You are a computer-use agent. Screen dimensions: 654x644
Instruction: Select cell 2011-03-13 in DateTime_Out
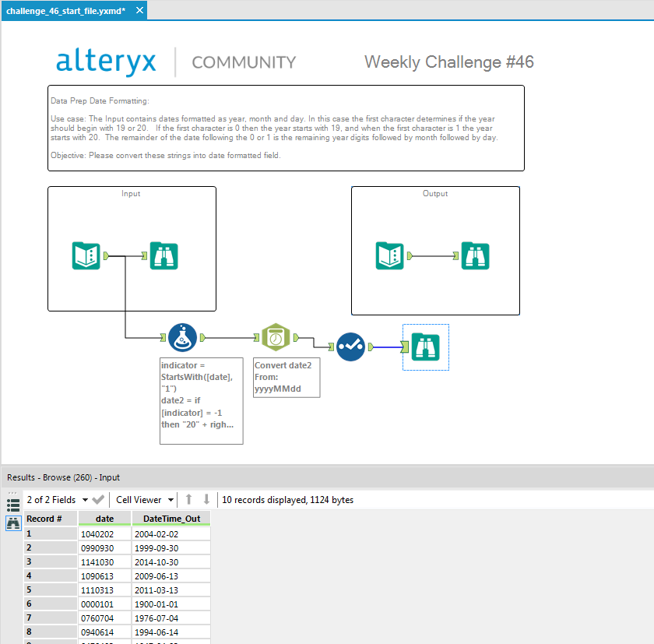171,590
